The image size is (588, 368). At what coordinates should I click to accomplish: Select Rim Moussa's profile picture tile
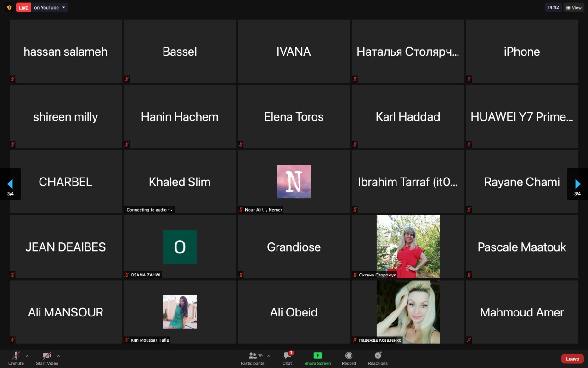180,312
